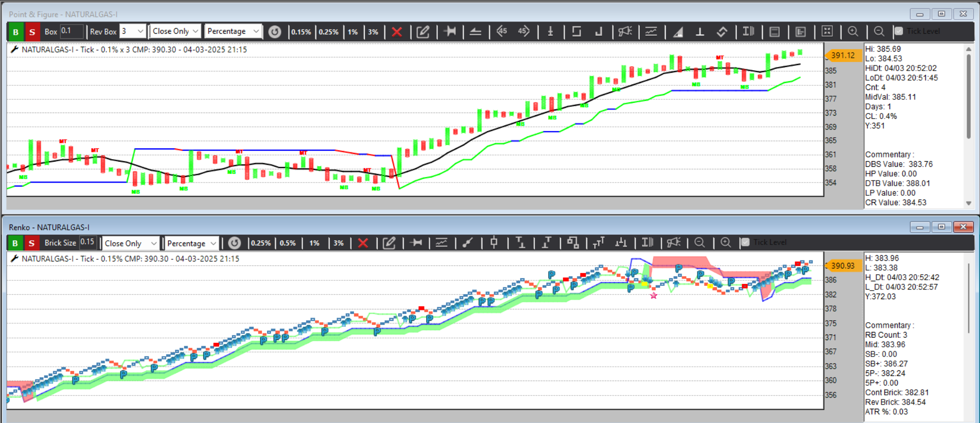
Task: Click the edit pencil icon in Renko
Action: pyautogui.click(x=389, y=243)
